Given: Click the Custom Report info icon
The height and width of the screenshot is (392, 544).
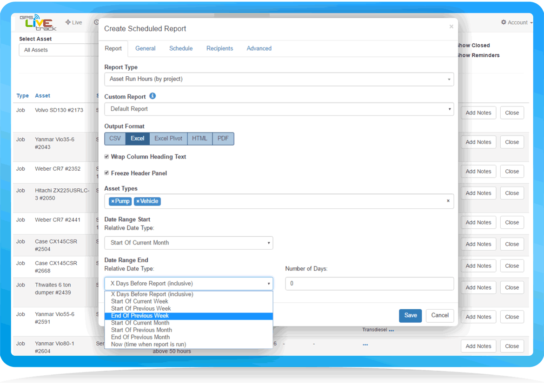Looking at the screenshot, I should tap(153, 96).
